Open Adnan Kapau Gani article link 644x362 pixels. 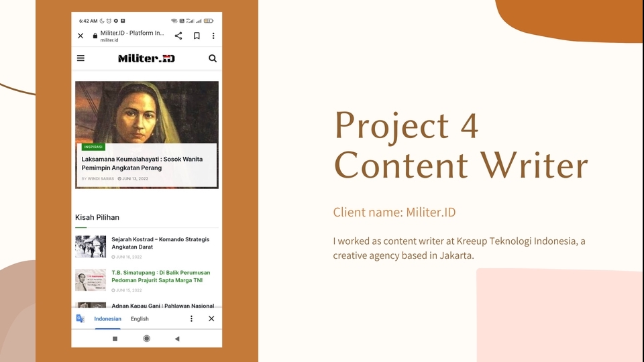pyautogui.click(x=162, y=306)
